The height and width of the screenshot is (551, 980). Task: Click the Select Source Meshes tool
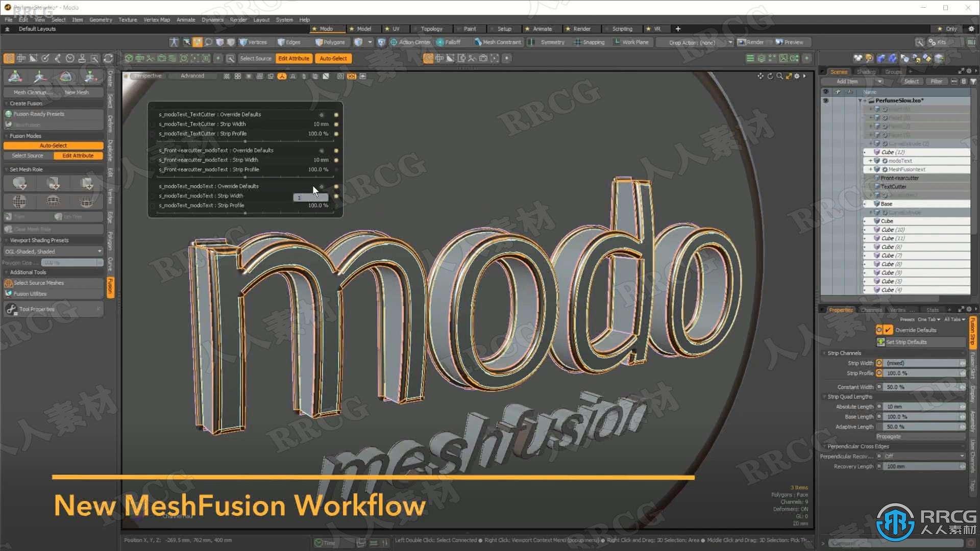coord(54,283)
